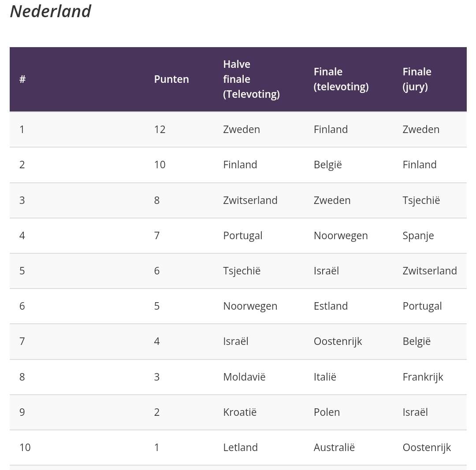Click the Finale (televoting) column header
Screen dimensions: 476x470
[341, 79]
